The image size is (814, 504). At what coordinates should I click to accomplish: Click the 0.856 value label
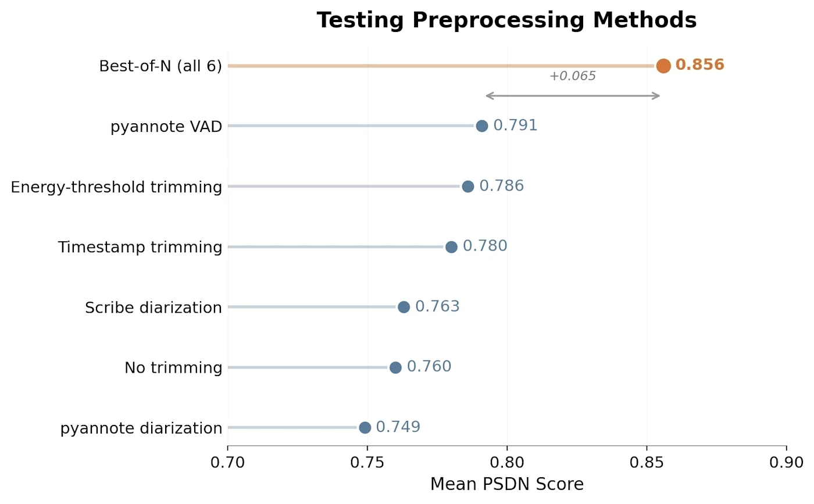700,65
